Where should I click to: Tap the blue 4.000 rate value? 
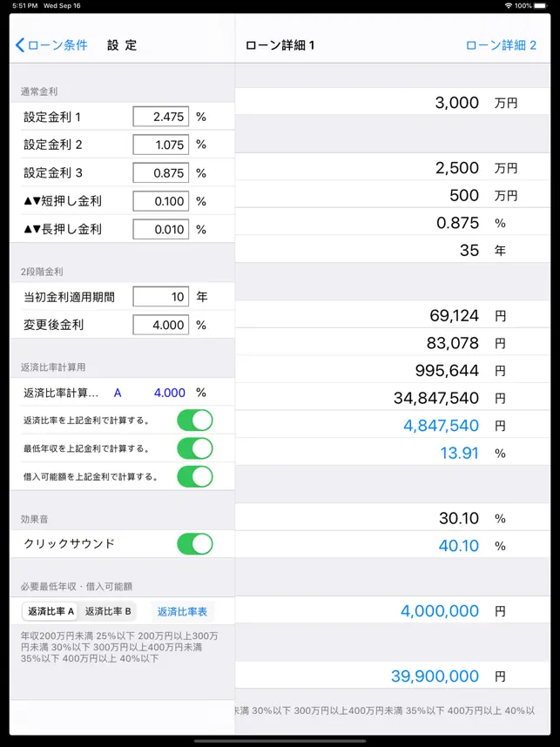coord(169,393)
